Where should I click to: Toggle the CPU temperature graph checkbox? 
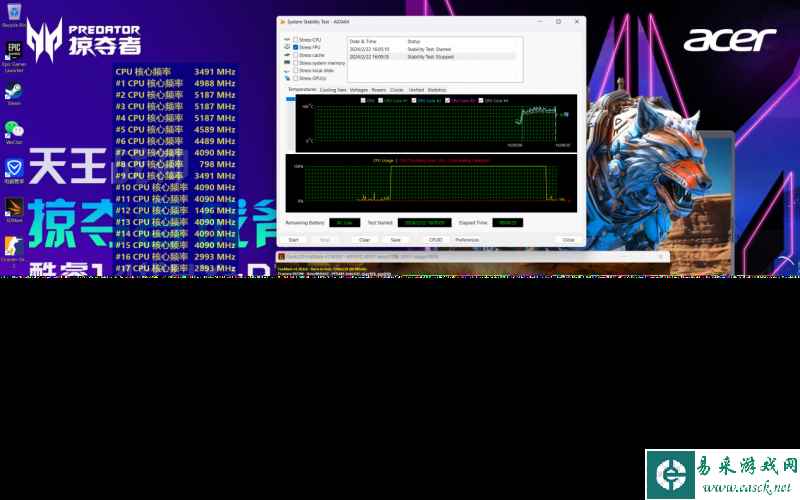pyautogui.click(x=363, y=101)
